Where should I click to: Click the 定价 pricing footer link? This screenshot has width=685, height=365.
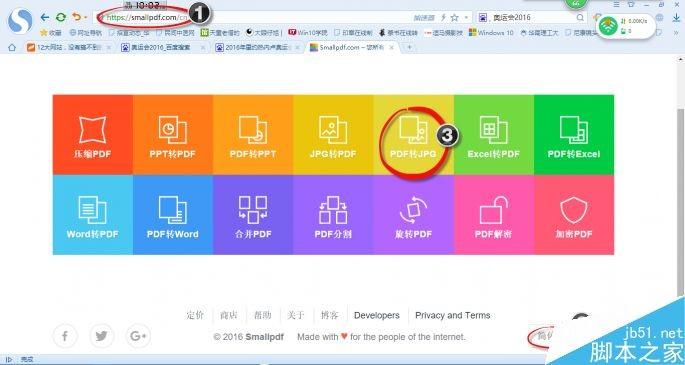(195, 315)
